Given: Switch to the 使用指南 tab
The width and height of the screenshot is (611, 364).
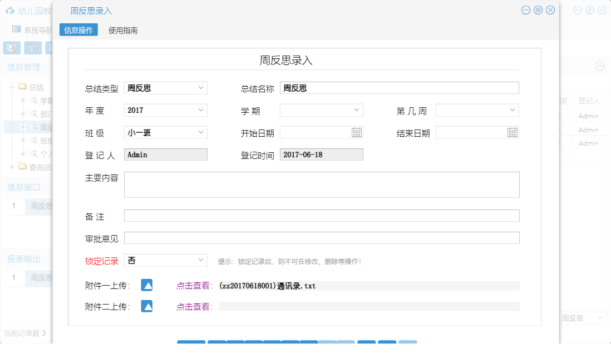Looking at the screenshot, I should 122,29.
